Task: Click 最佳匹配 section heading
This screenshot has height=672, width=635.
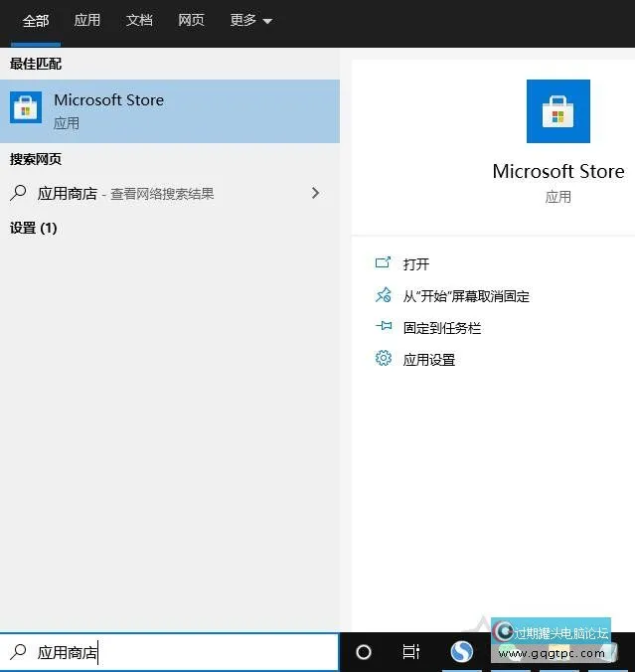Action: point(36,64)
